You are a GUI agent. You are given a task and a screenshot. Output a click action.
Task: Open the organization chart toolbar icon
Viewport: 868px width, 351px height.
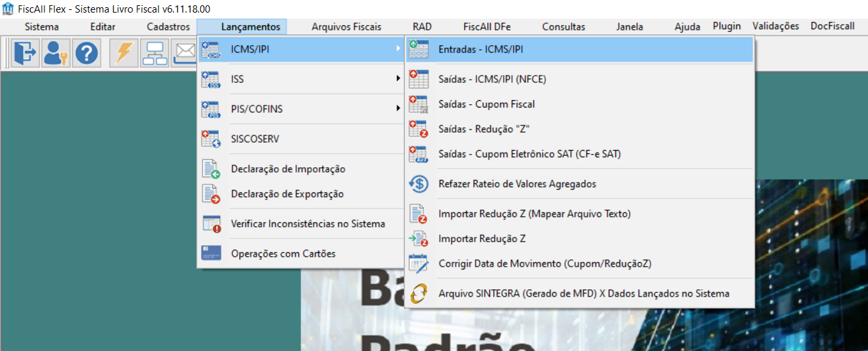click(x=156, y=53)
